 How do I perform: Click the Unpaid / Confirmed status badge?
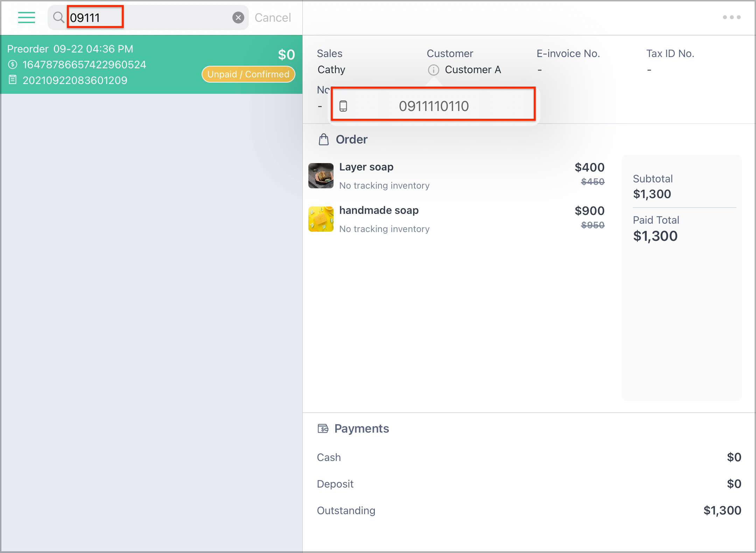point(248,74)
